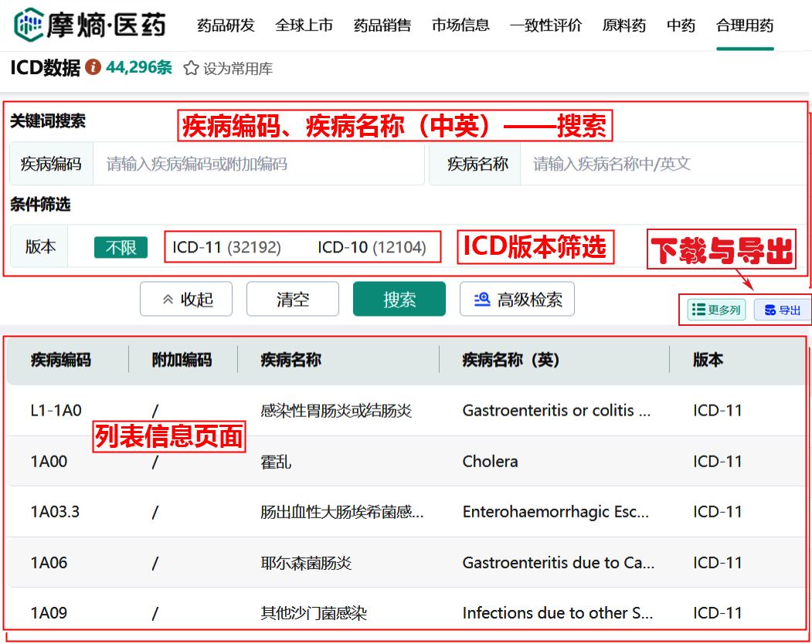Open the 药品研发 menu

coord(226,25)
